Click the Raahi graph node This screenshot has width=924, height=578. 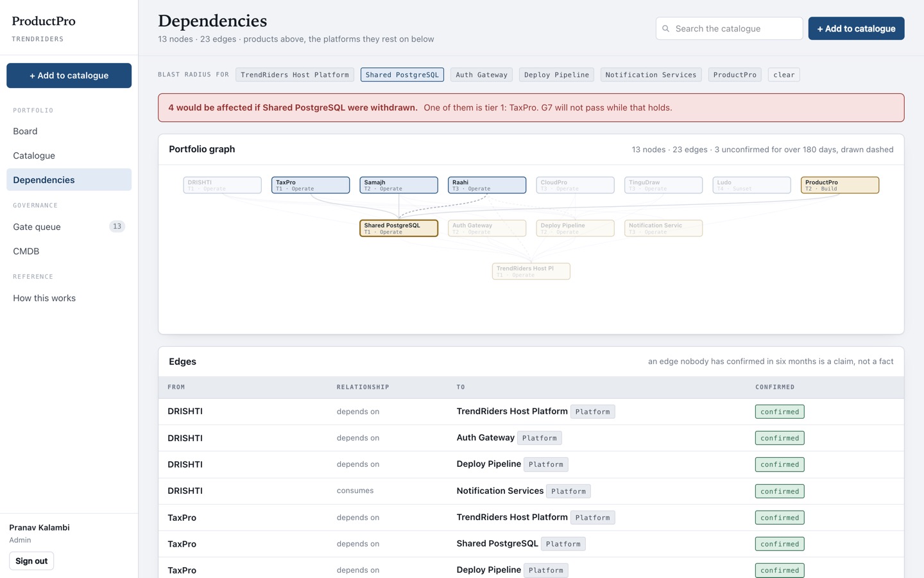[x=487, y=185]
